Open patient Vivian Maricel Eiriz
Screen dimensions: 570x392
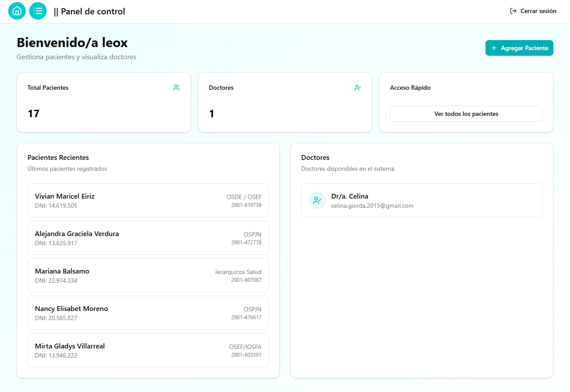(148, 200)
